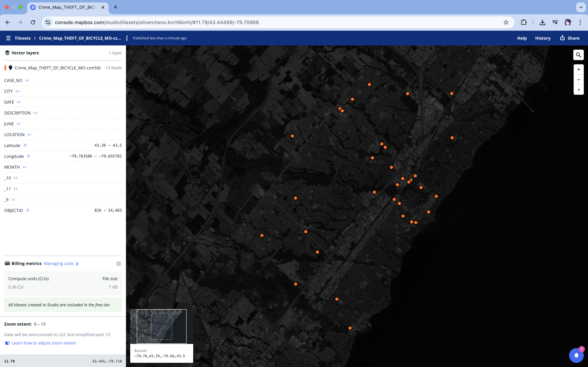The image size is (588, 367).
Task: Open the hamburger navigation menu
Action: point(8,38)
